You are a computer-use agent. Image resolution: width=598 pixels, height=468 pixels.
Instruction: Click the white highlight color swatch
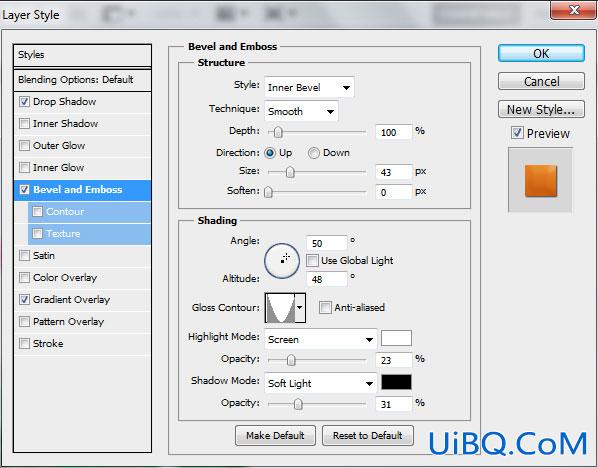[396, 338]
